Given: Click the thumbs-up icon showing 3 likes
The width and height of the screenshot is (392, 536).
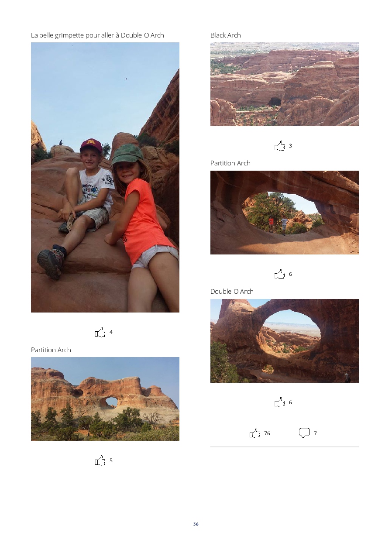Looking at the screenshot, I should 280,146.
